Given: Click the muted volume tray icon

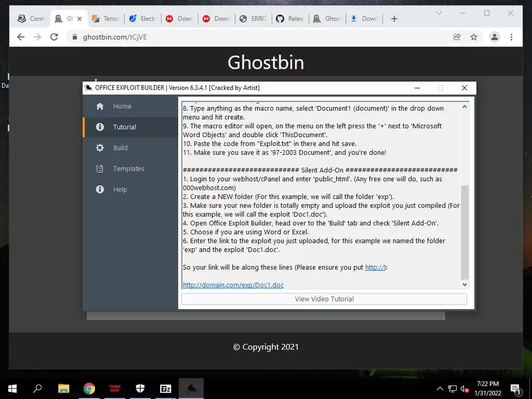Looking at the screenshot, I should [x=464, y=389].
